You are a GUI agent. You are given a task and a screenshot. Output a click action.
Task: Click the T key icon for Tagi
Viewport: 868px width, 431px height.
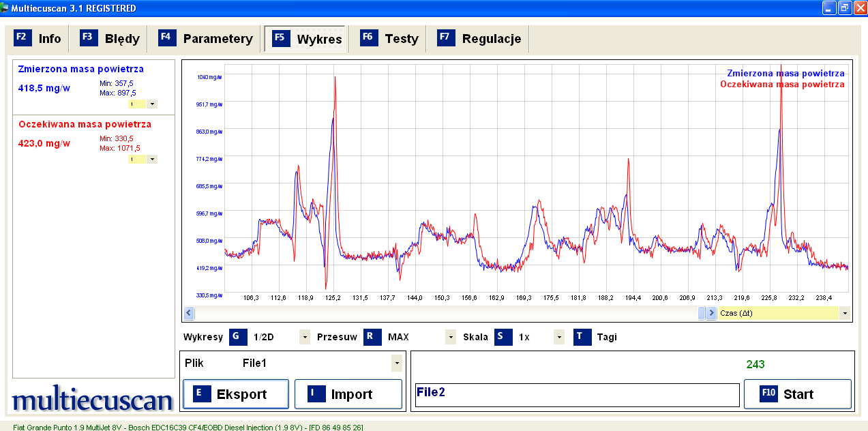(x=582, y=336)
